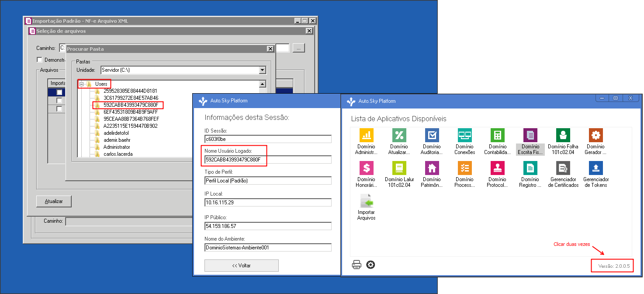The width and height of the screenshot is (644, 294).
Task: Minimize the Auto.Sky Platform apps window
Action: (x=602, y=98)
